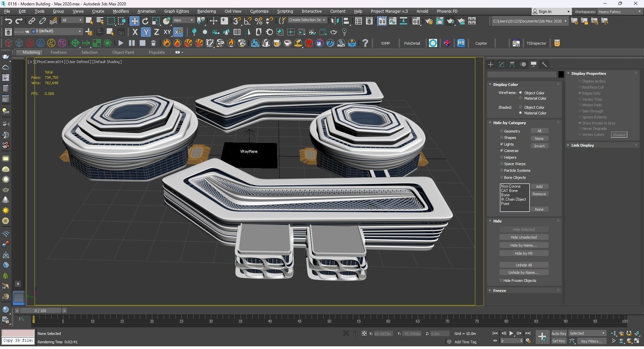Check the Space Warps category
Image resolution: width=644 pixels, height=349 pixels.
click(502, 164)
